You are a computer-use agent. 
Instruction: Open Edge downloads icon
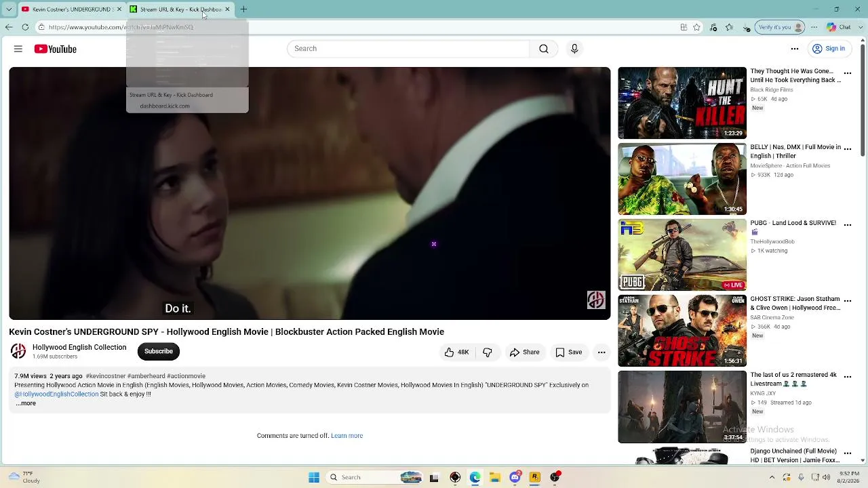click(x=747, y=28)
